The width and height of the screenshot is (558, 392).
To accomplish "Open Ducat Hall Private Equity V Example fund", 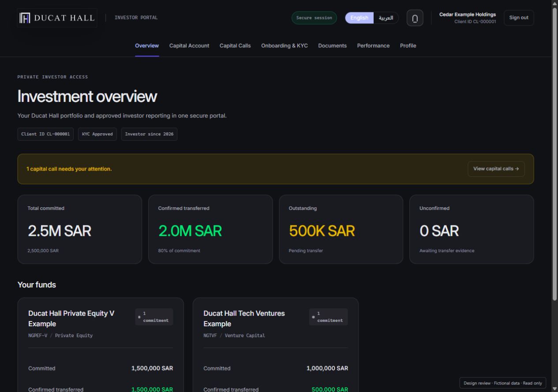I will [x=71, y=318].
